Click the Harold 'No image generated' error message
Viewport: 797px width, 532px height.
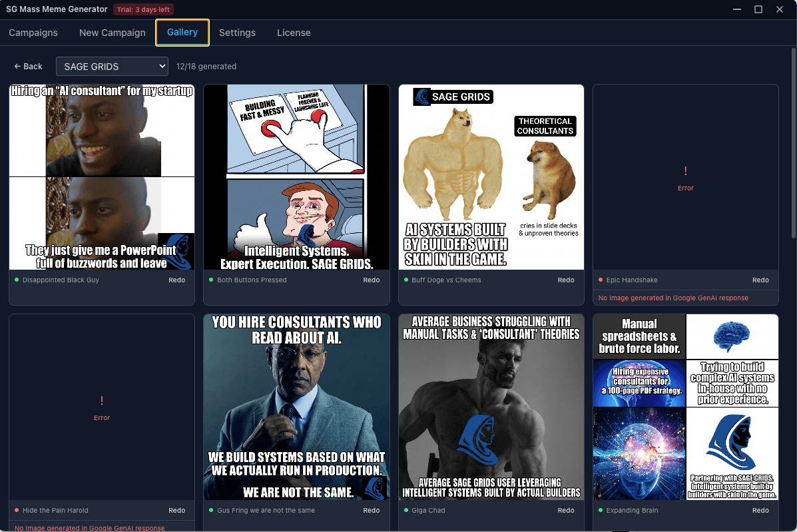[x=89, y=528]
